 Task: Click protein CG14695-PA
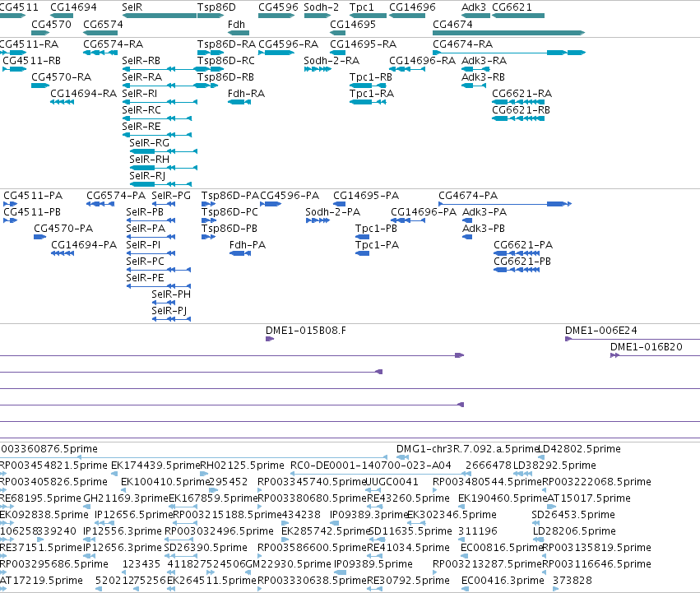[x=339, y=204]
